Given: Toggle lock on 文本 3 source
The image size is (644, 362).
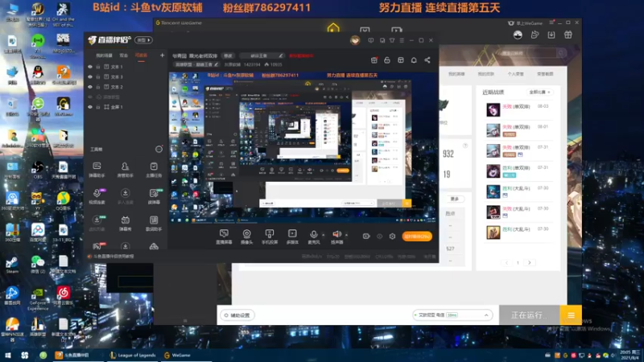Looking at the screenshot, I should pyautogui.click(x=98, y=76).
